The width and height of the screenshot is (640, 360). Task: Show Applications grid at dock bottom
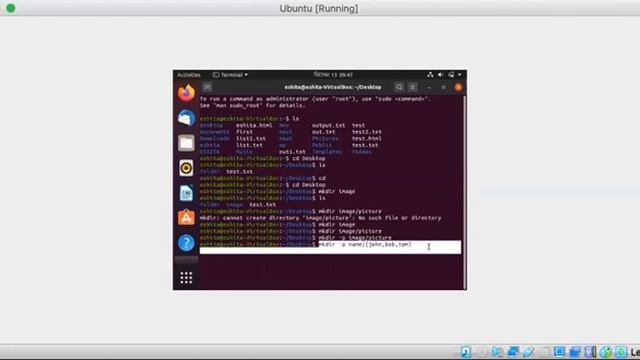tap(186, 278)
